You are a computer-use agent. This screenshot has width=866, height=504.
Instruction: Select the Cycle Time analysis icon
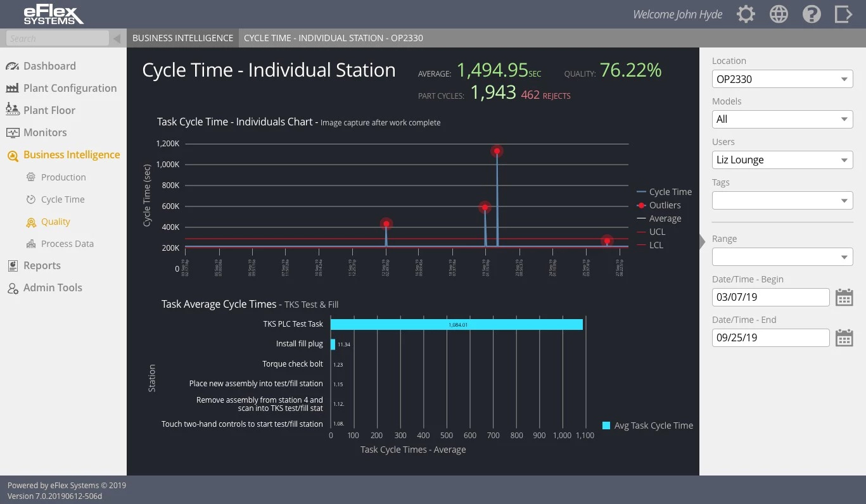(30, 199)
